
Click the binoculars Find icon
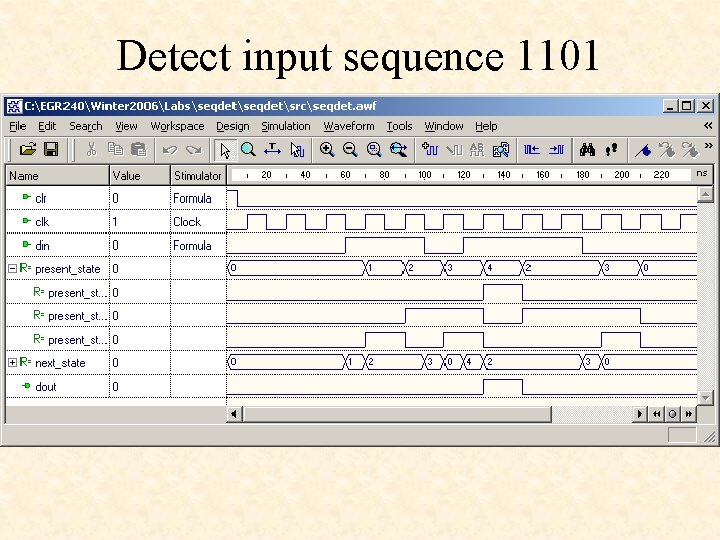click(587, 149)
